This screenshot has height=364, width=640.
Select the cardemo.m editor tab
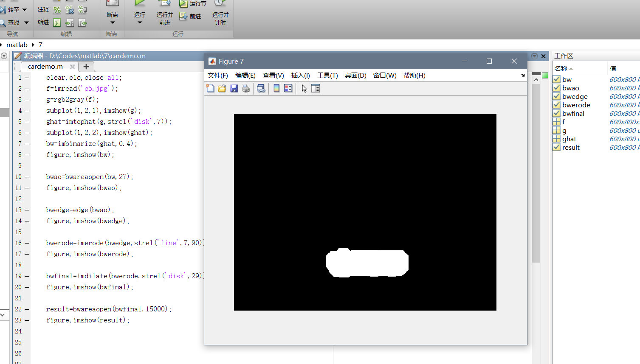[x=45, y=67]
